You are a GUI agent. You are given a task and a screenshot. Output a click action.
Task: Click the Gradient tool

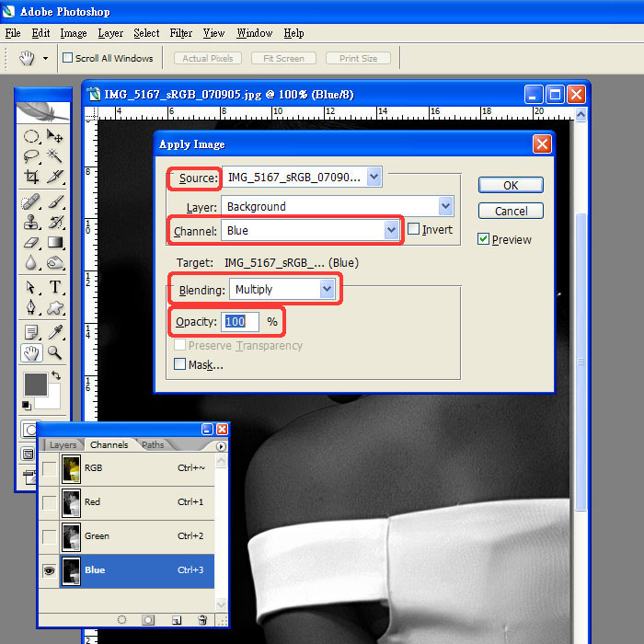55,243
